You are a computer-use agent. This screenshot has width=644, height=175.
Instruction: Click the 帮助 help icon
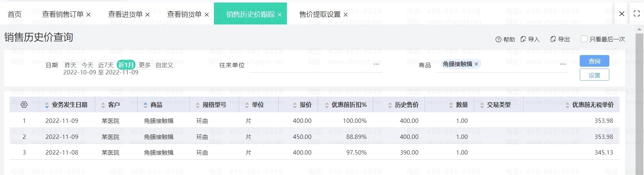point(498,39)
